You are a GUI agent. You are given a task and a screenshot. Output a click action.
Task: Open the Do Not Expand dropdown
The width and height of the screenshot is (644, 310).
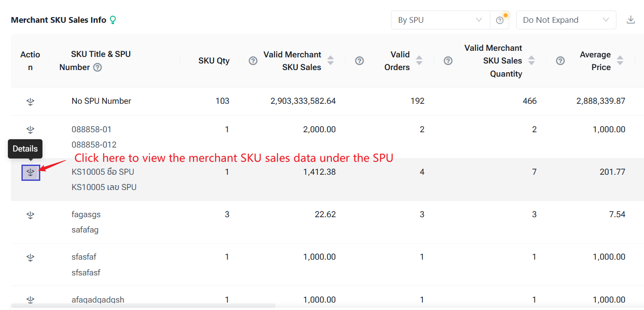(x=566, y=20)
